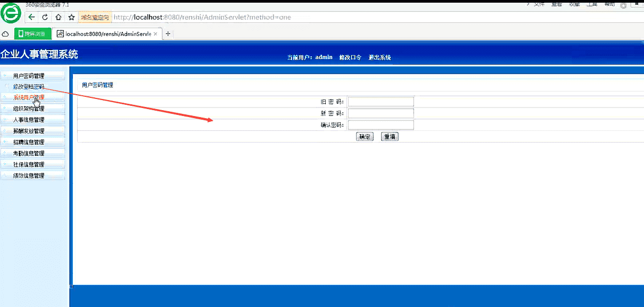The image size is (644, 307).
Task: Close the localhost:8080/renshi tab
Action: (155, 34)
